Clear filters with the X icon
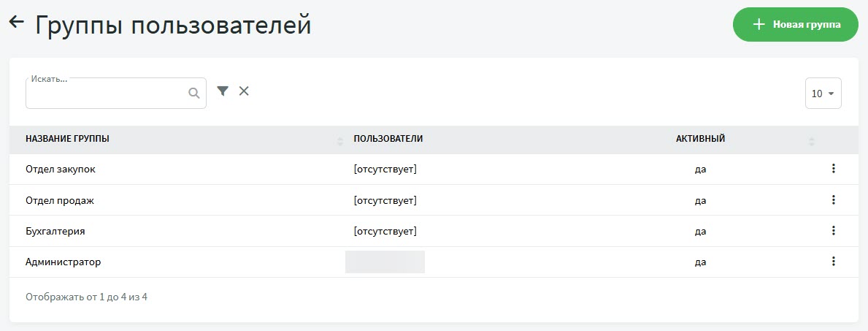Viewport: 868px width, 331px height. pos(244,91)
